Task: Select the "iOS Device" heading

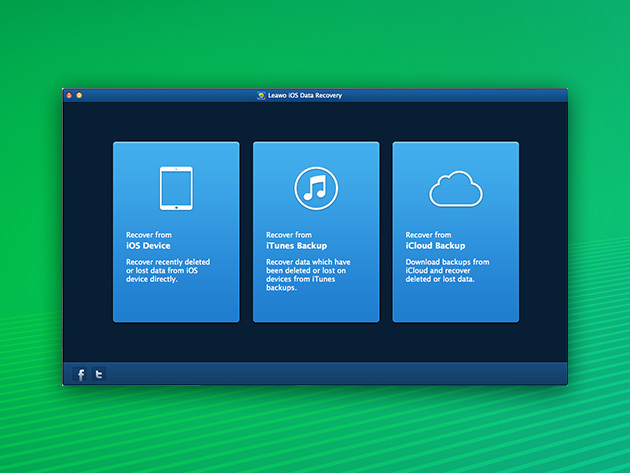Action: coord(148,245)
